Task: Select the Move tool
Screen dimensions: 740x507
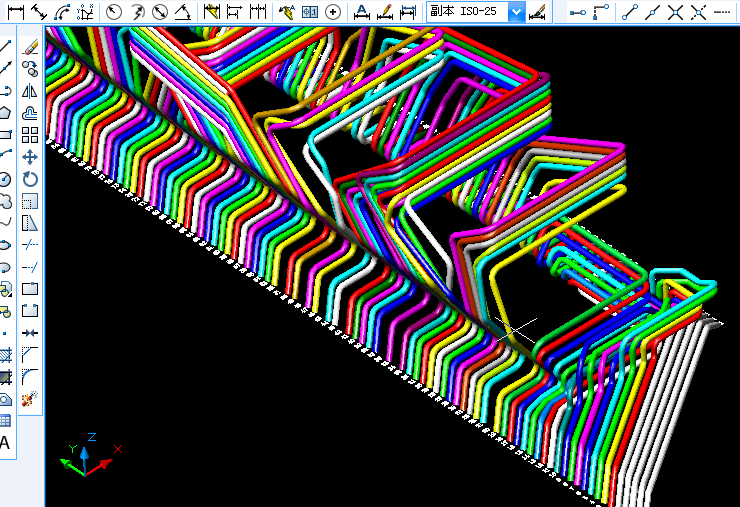Action: pyautogui.click(x=30, y=157)
